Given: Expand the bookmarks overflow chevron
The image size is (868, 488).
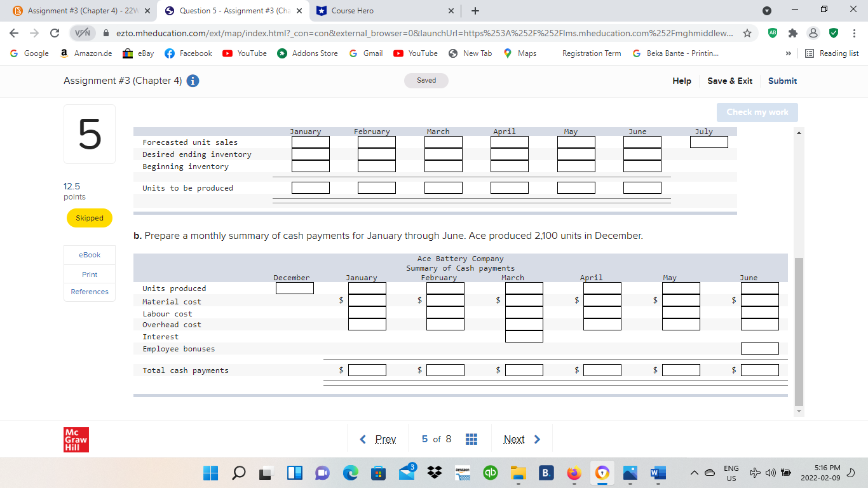Looking at the screenshot, I should click(x=788, y=53).
